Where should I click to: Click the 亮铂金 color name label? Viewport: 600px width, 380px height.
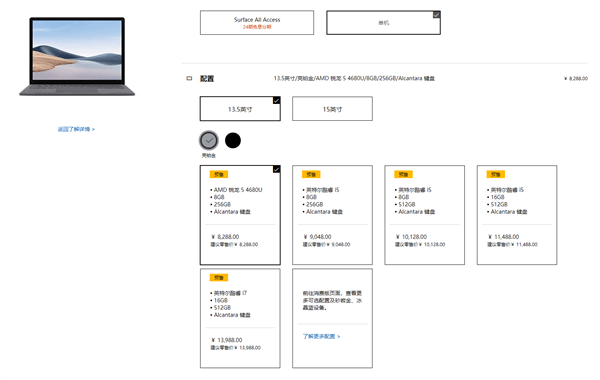pos(209,155)
